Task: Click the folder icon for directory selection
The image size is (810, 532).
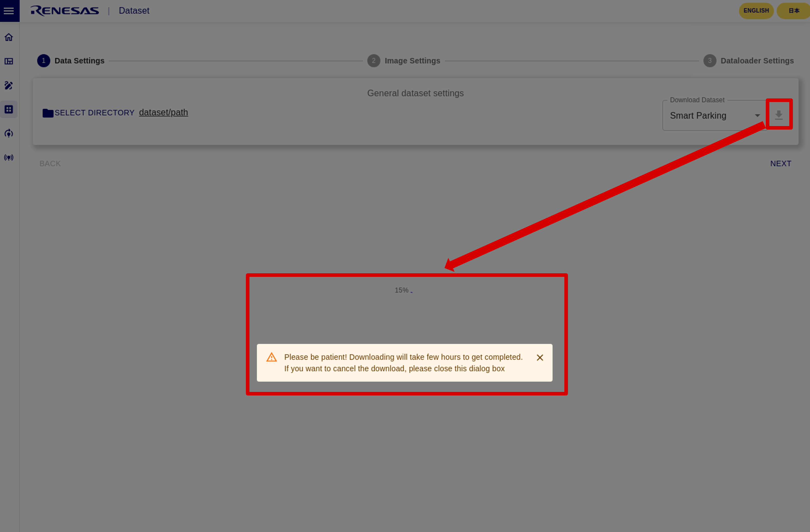Action: pyautogui.click(x=48, y=113)
